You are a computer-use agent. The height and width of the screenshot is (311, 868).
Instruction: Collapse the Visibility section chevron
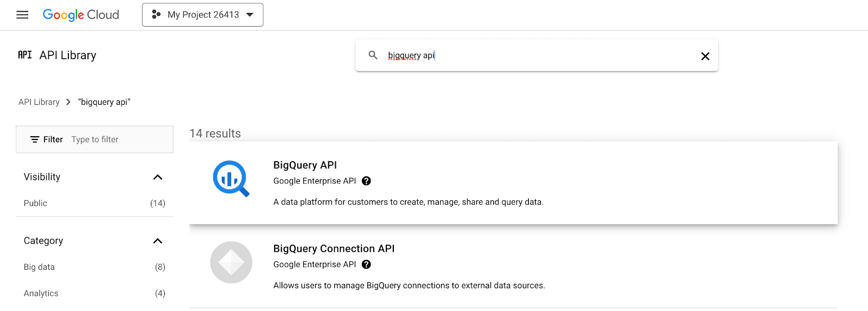point(158,177)
